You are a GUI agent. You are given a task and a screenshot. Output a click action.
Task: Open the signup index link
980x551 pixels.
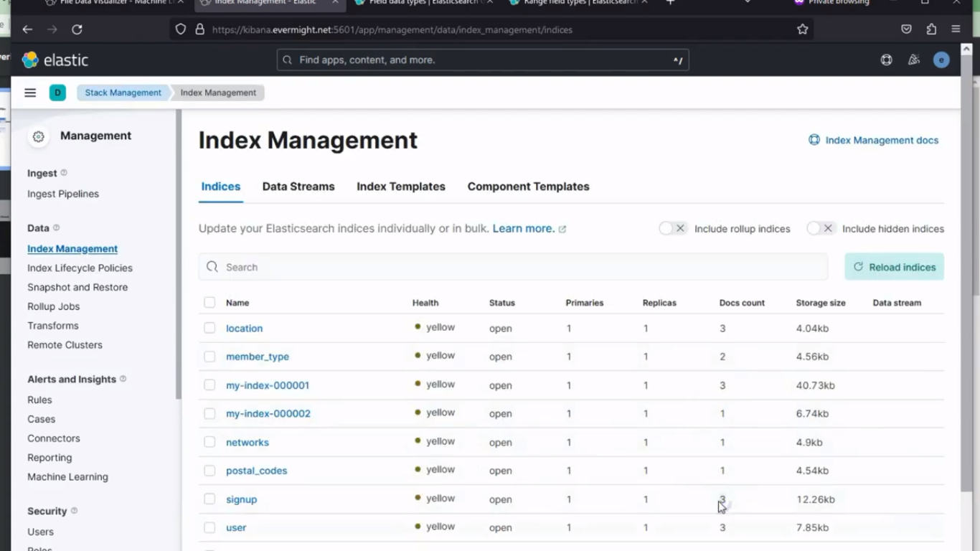click(242, 499)
